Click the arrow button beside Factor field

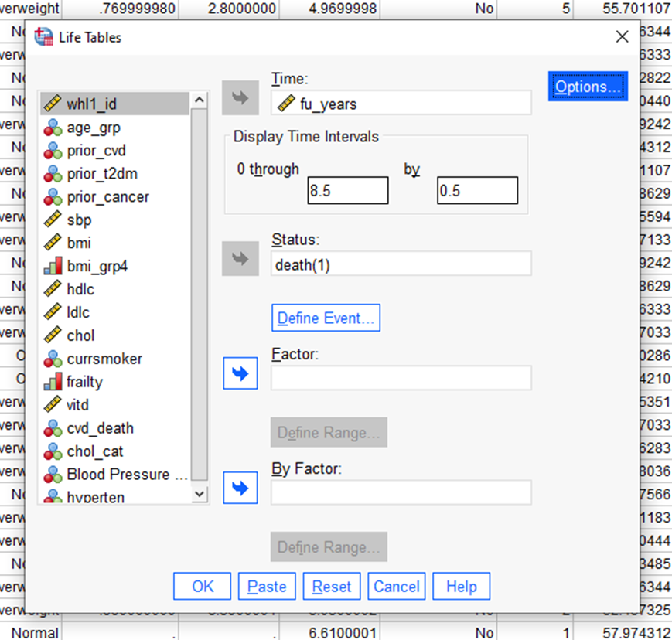tap(240, 373)
